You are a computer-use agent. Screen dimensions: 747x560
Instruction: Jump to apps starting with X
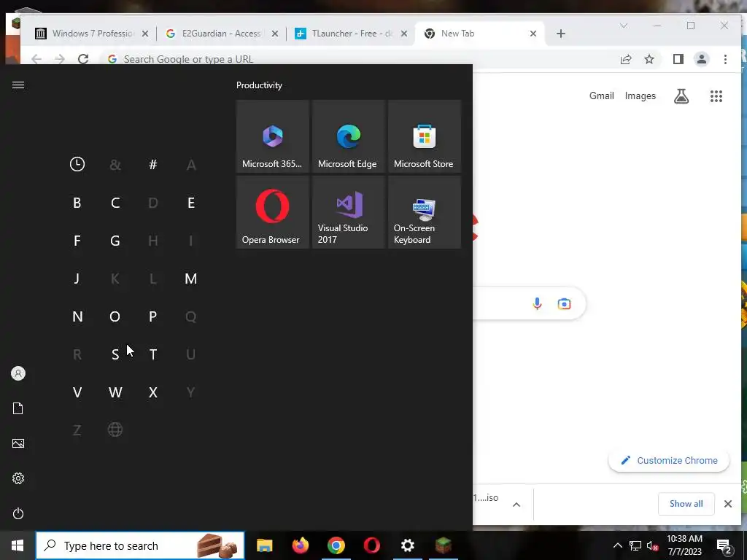pos(153,392)
